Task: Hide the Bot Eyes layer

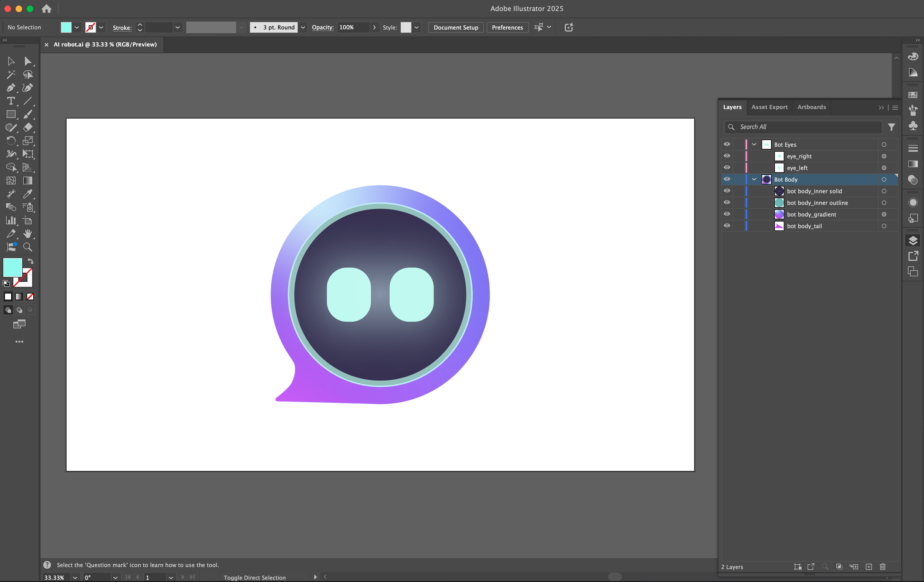Action: [x=727, y=144]
